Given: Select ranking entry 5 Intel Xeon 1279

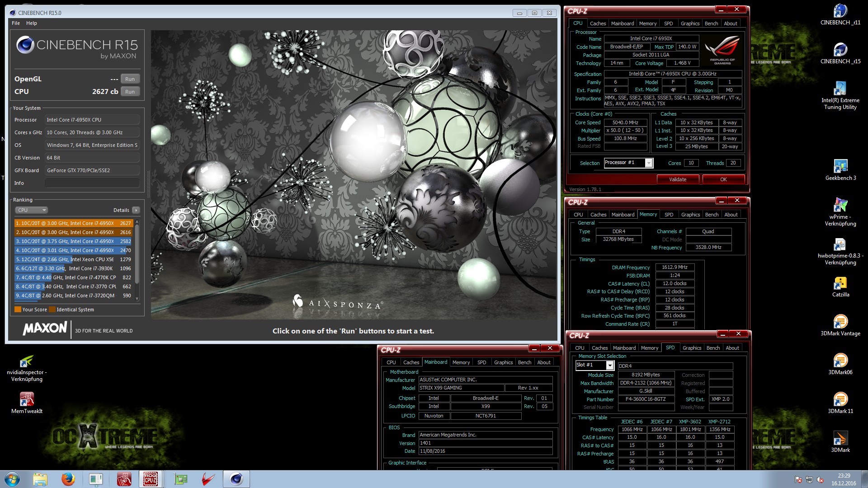Looking at the screenshot, I should 73,259.
